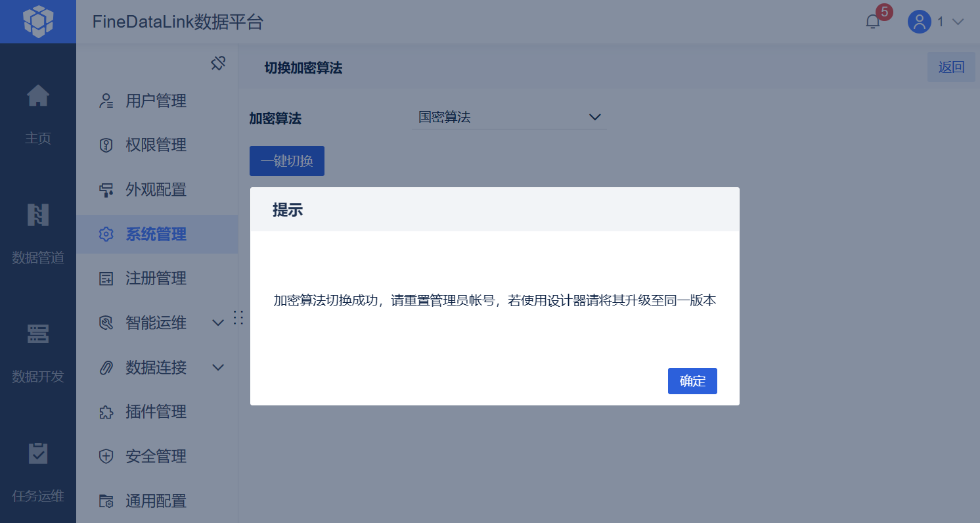
Task: Open the 加密算法 dropdown showing 国密算法
Action: click(x=509, y=117)
